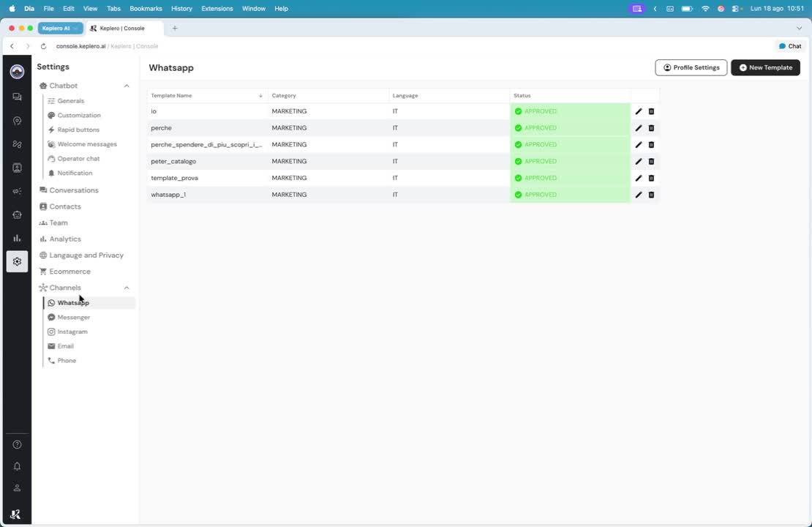Select the Instagram channel

72,332
